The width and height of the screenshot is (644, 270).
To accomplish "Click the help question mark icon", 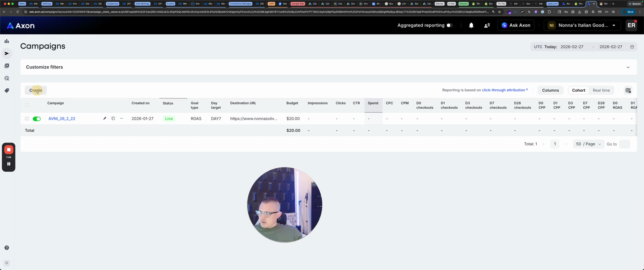I will click(7, 248).
